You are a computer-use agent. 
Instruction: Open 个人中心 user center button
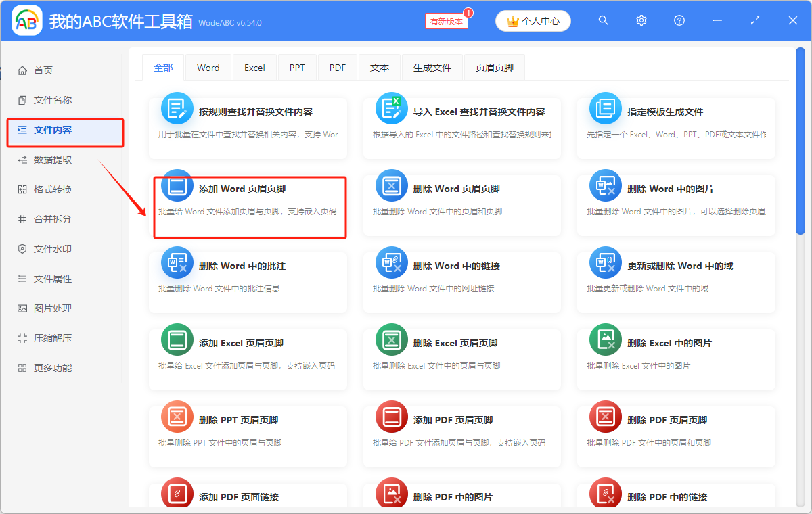pos(533,21)
